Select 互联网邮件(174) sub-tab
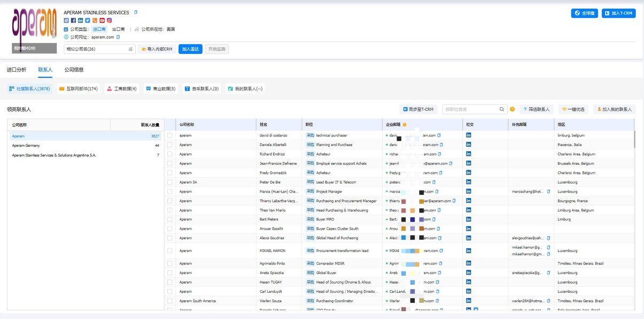Screen dimensions: 644x319 [78, 89]
